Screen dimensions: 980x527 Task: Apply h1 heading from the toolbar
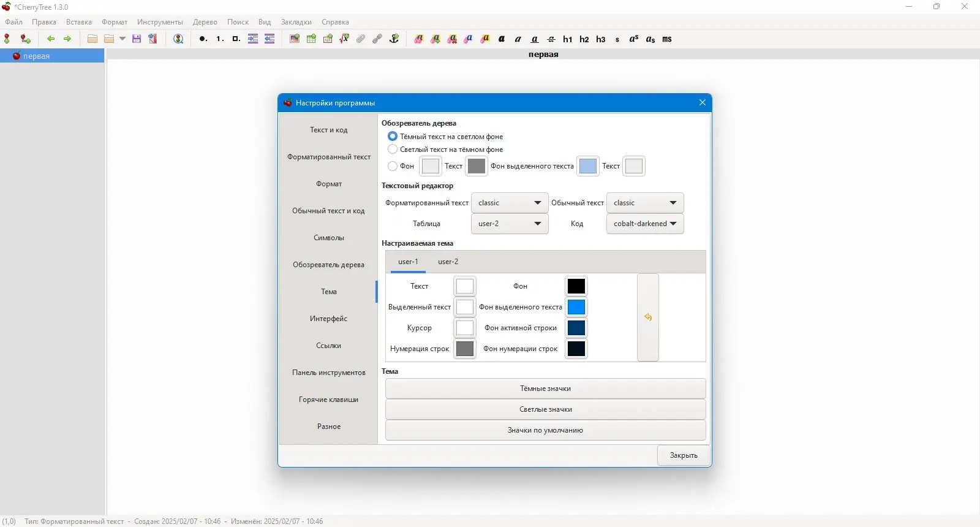tap(568, 39)
